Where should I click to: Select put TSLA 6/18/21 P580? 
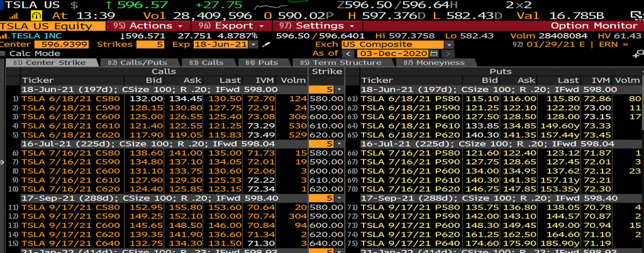(x=411, y=99)
